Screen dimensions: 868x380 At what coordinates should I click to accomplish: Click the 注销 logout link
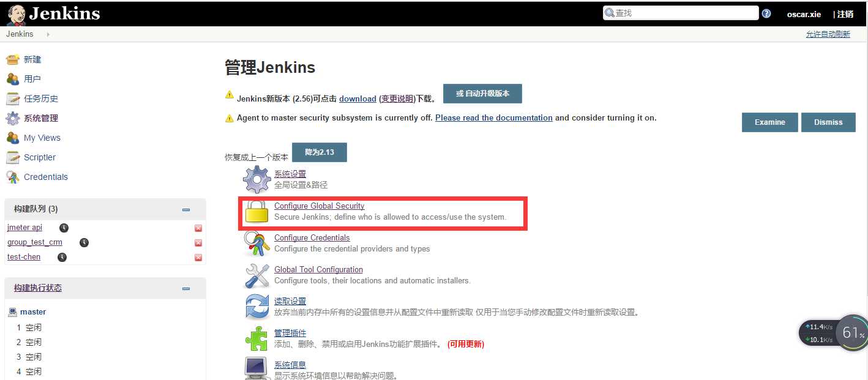point(845,13)
